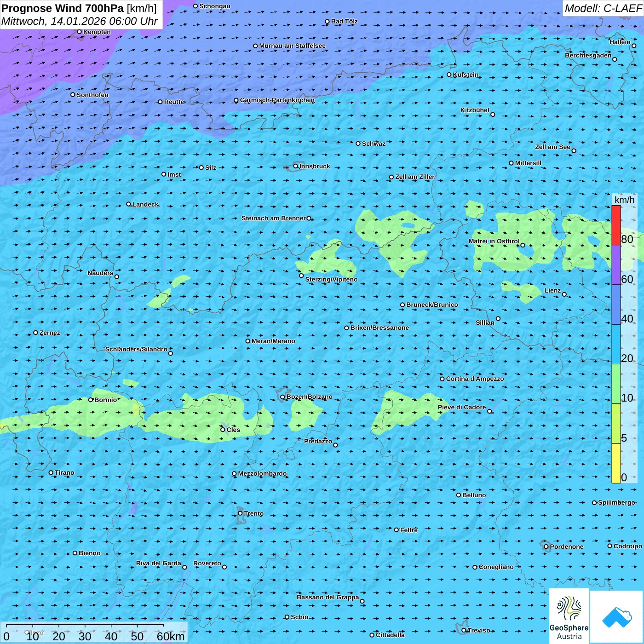Image resolution: width=644 pixels, height=644 pixels.
Task: Pick the lime legend color between 5 and 10
Action: click(x=616, y=423)
